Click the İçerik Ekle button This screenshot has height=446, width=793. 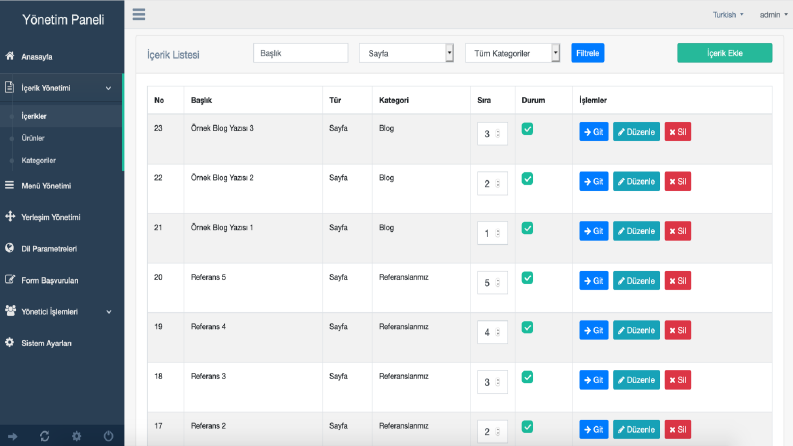coord(724,53)
